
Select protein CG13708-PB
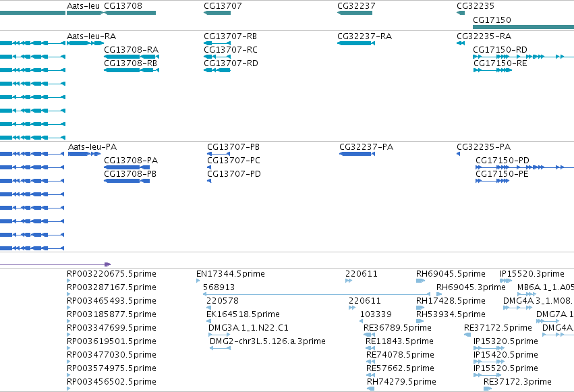coord(130,174)
